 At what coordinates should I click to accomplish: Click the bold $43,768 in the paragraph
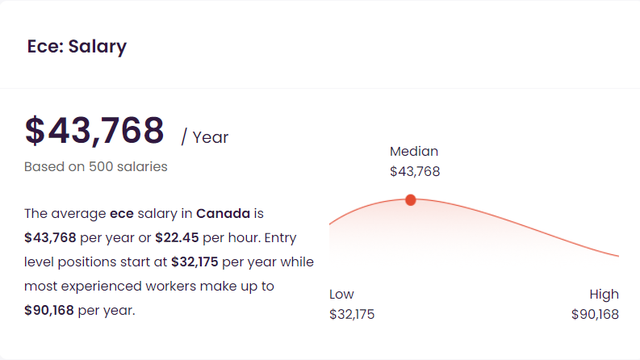50,238
